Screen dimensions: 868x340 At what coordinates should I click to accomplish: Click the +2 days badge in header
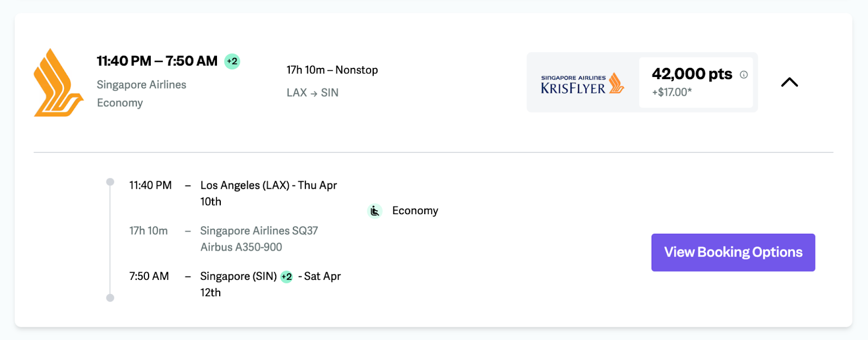[x=232, y=61]
